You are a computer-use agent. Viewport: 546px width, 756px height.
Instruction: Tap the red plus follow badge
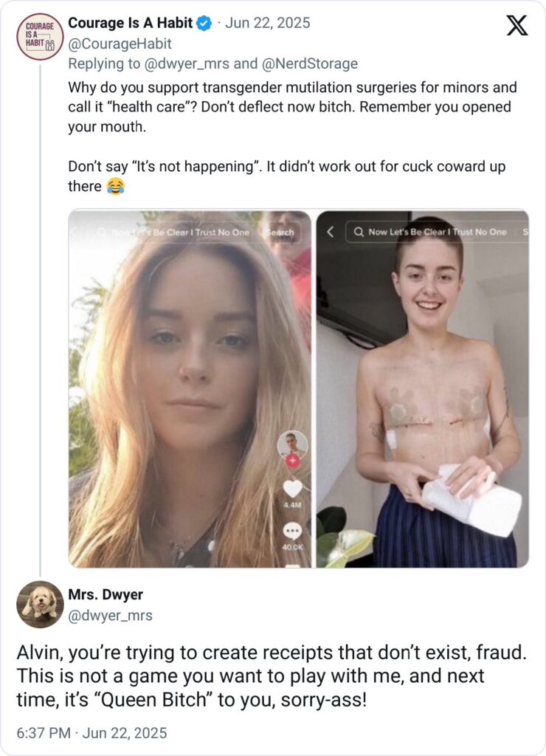point(293,461)
